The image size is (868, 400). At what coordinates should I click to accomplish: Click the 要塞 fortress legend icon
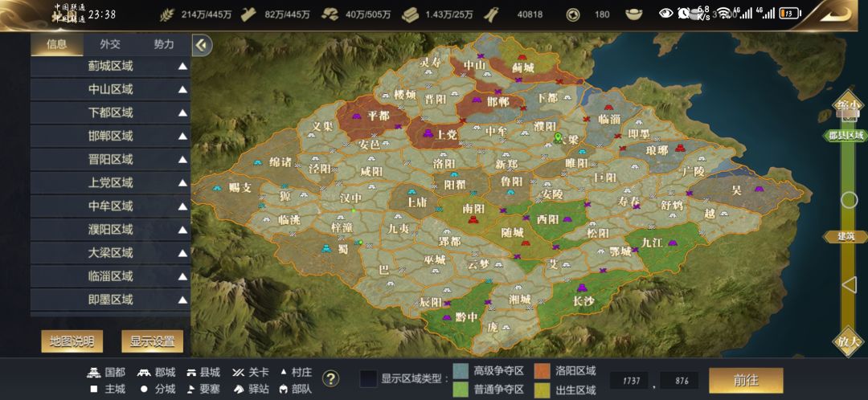(x=191, y=389)
